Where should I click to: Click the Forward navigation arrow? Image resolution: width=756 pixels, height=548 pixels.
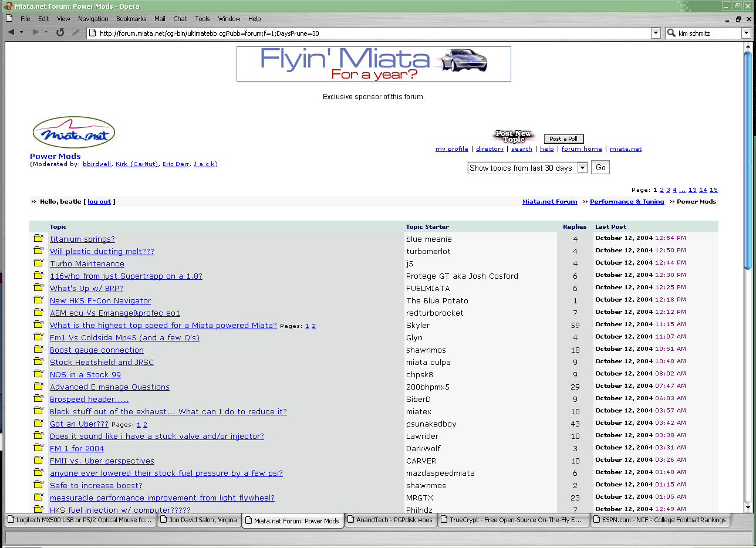36,32
